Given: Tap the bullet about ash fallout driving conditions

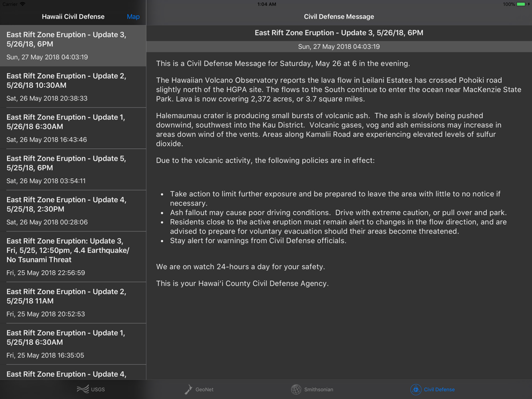Looking at the screenshot, I should pos(338,213).
